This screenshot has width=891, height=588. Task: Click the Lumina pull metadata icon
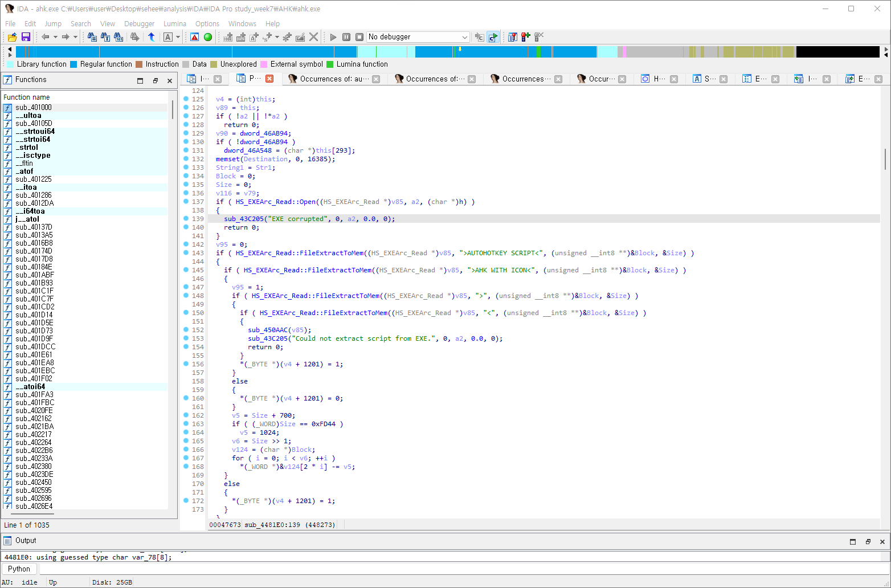[x=513, y=37]
